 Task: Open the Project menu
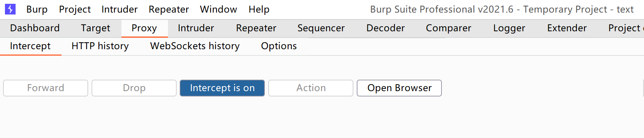pyautogui.click(x=75, y=9)
